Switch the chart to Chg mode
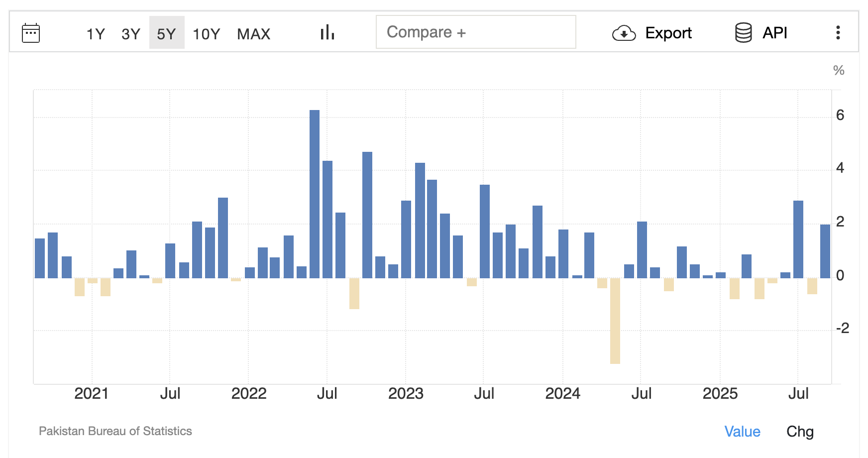This screenshot has height=458, width=868. click(800, 432)
